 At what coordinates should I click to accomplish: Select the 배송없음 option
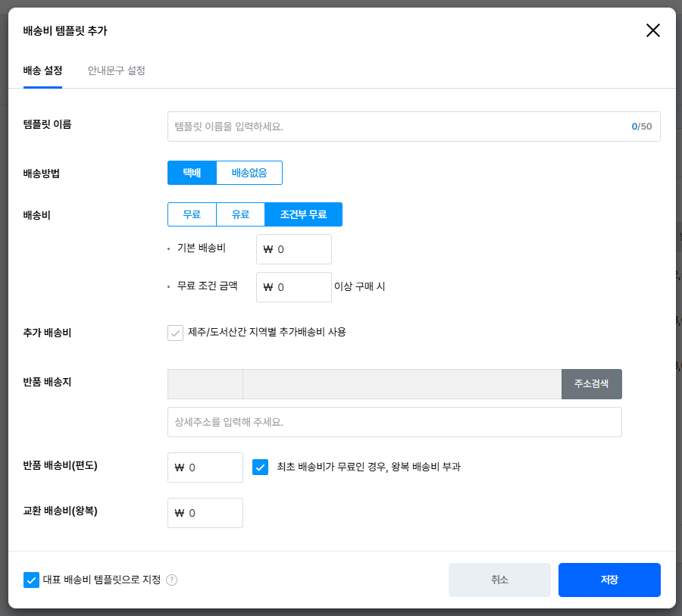(249, 173)
